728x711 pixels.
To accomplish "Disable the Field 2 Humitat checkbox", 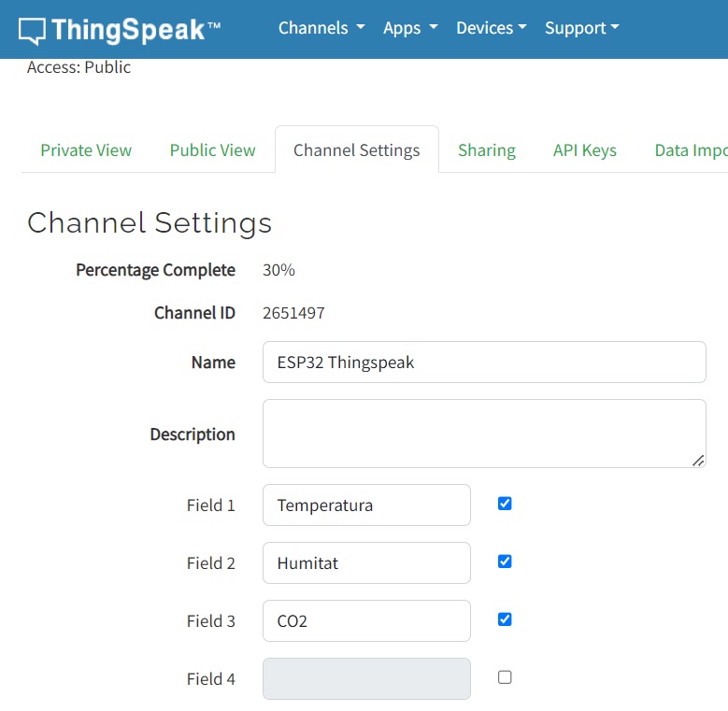I will (505, 562).
